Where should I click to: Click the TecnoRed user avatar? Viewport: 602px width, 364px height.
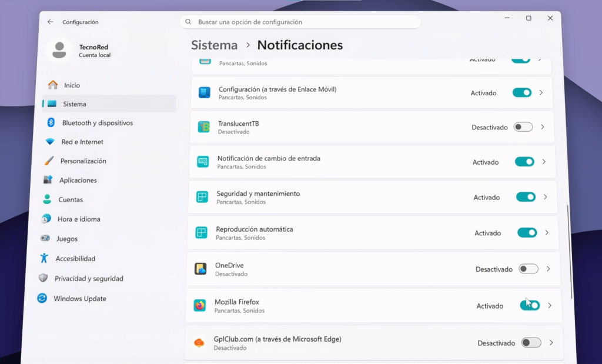point(59,51)
